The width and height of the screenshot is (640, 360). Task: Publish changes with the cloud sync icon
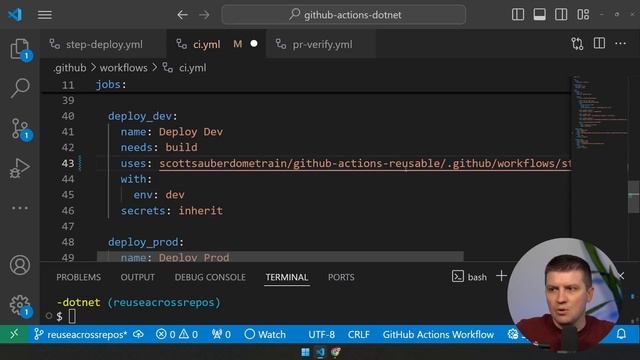point(138,334)
